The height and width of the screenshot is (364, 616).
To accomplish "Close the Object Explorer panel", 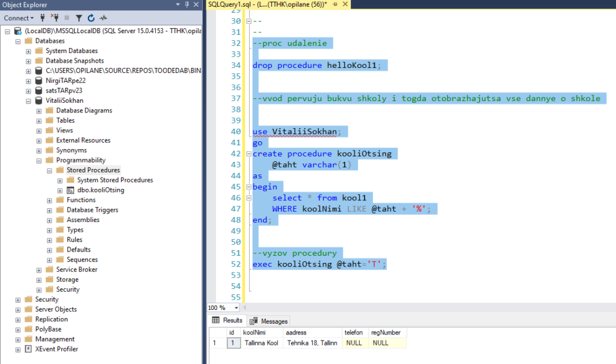I will click(196, 4).
